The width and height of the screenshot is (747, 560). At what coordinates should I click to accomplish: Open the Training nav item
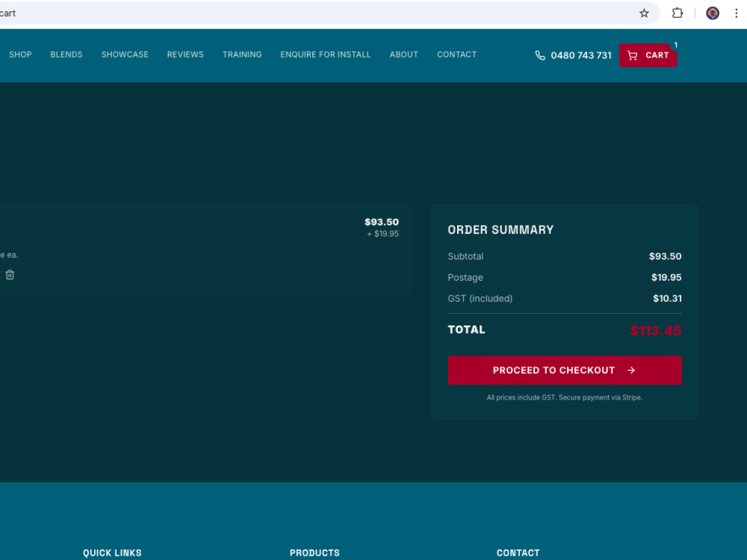click(242, 55)
